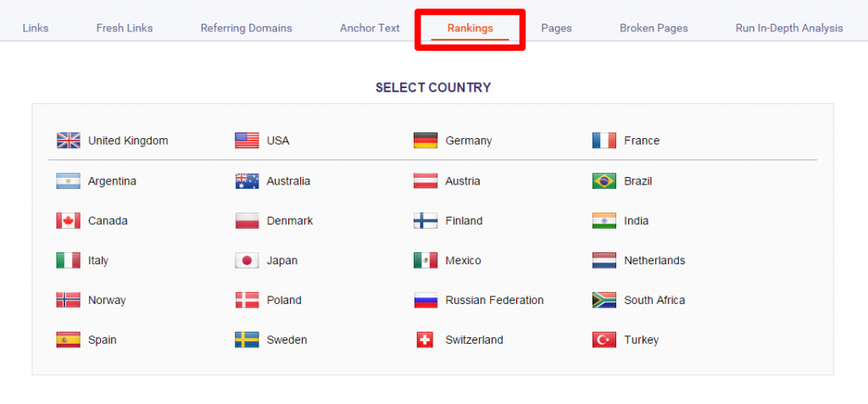Choose the Switzerland country name
Viewport: 868px width, 404px height.
(475, 340)
